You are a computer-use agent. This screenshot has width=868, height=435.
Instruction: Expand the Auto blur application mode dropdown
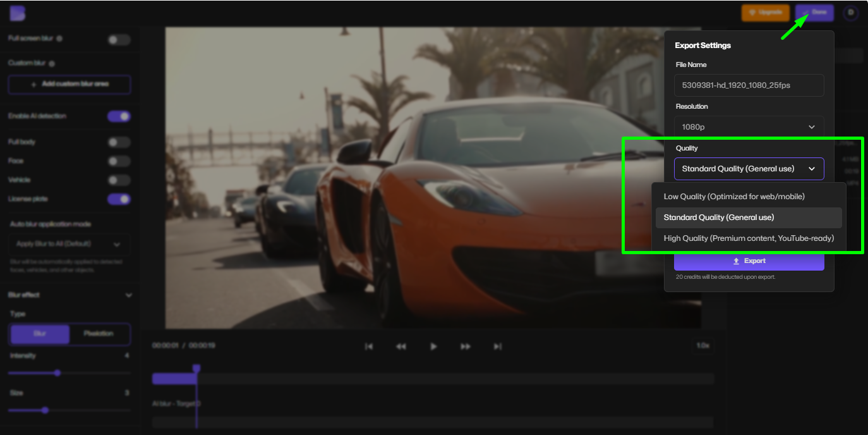(x=69, y=244)
